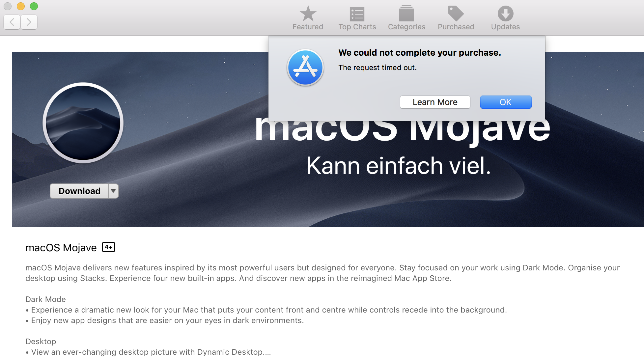Click the App Store icon in dialog
Image resolution: width=644 pixels, height=358 pixels.
point(305,68)
